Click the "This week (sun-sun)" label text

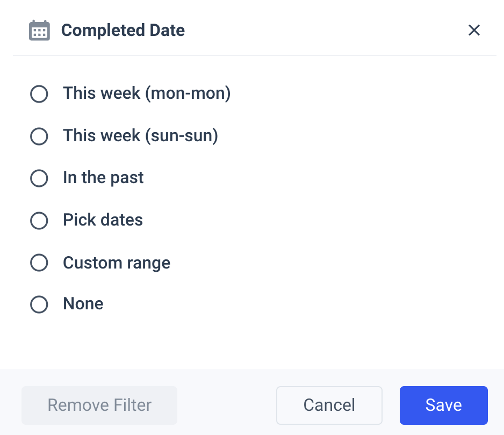click(140, 136)
